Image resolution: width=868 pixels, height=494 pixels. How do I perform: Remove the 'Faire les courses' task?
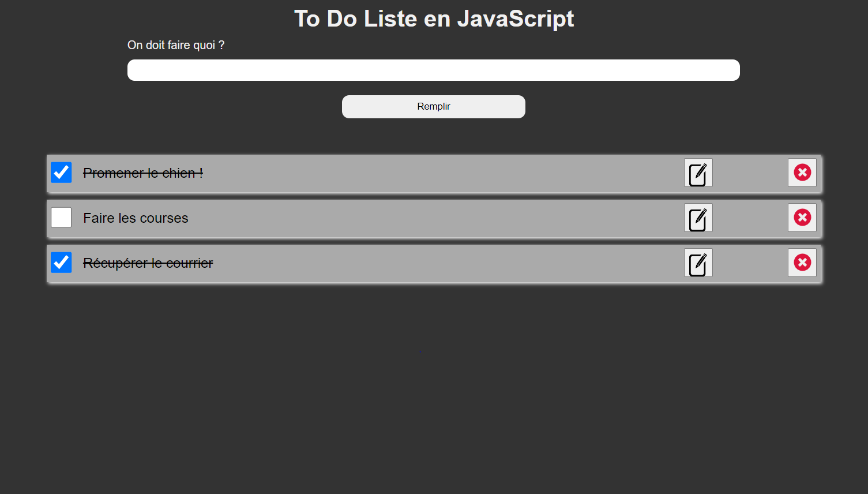pyautogui.click(x=802, y=218)
